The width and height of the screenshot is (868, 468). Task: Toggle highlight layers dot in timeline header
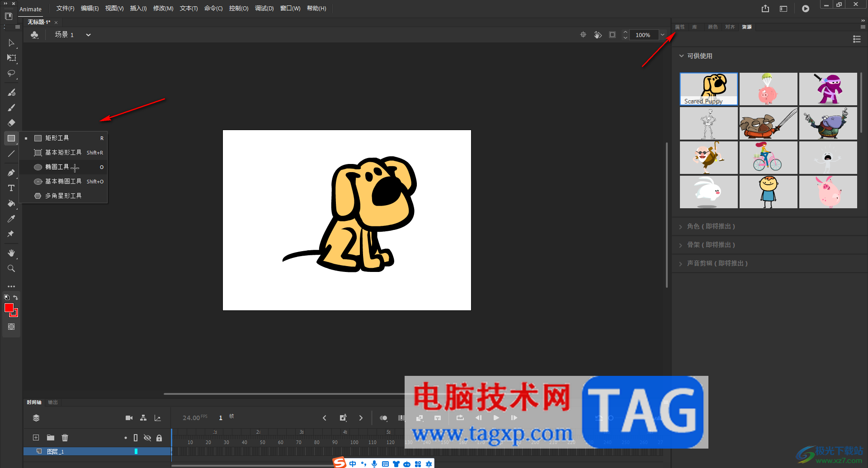(126, 438)
